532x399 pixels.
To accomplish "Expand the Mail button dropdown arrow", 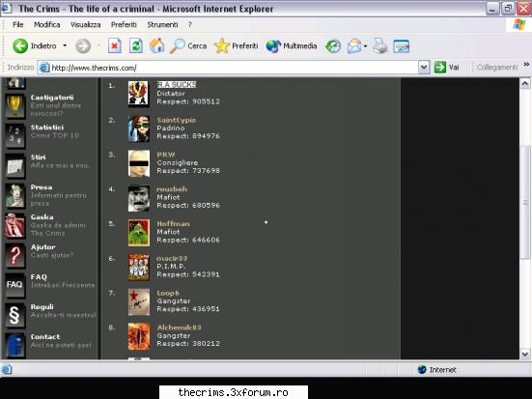I will click(365, 45).
